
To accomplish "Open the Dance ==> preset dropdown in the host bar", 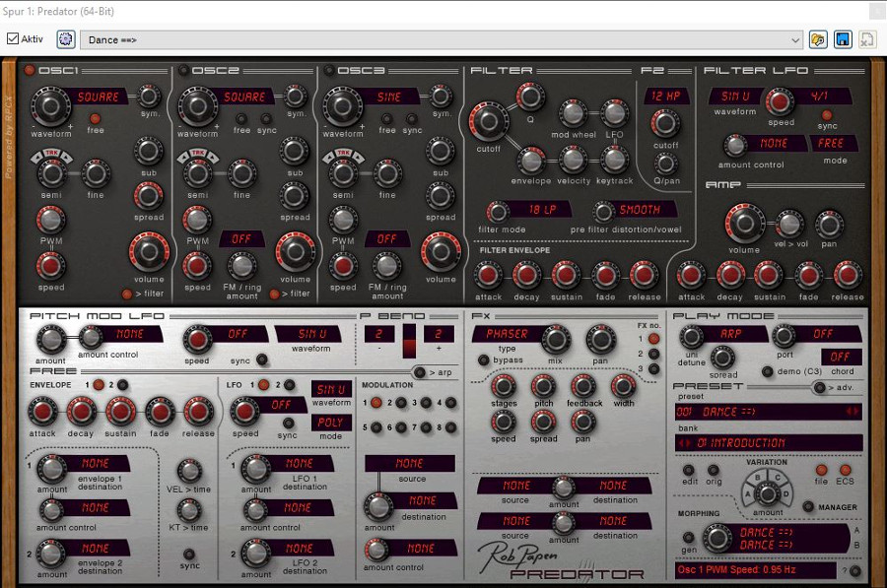I will pyautogui.click(x=442, y=39).
